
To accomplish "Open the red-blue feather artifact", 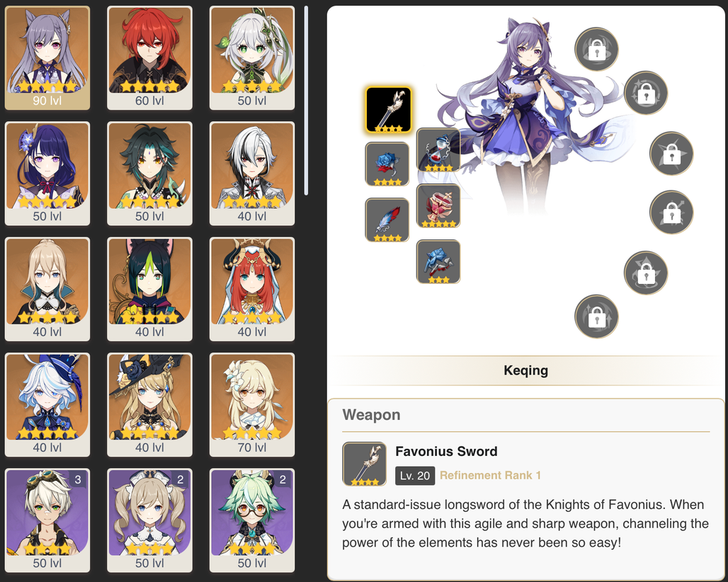I will pyautogui.click(x=387, y=220).
